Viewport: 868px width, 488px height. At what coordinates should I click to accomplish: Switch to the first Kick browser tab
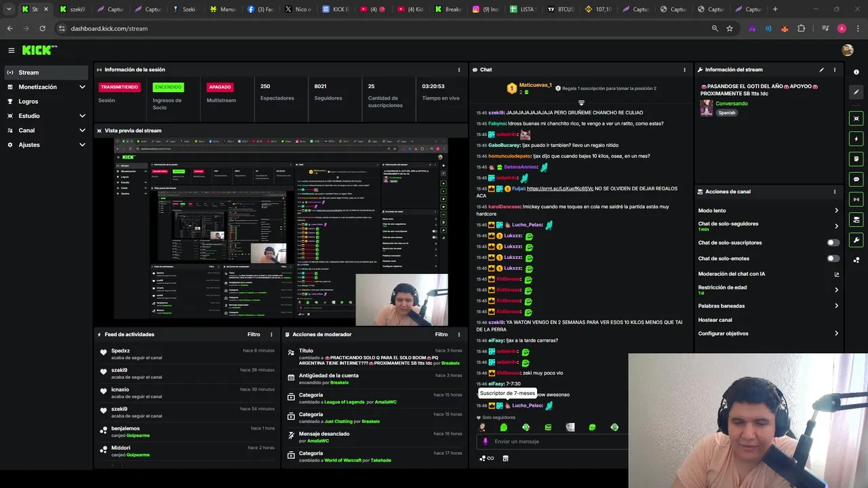[34, 9]
